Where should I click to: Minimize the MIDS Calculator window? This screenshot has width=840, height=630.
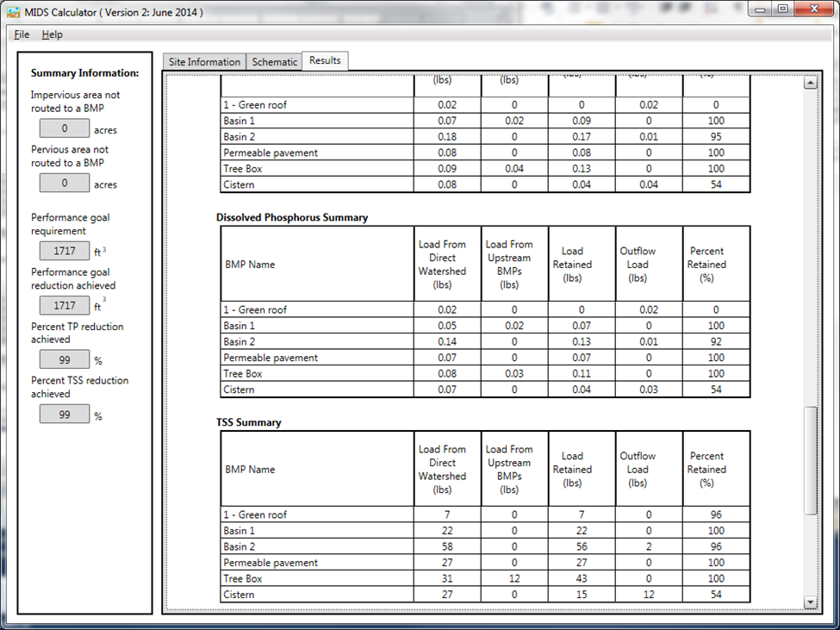coord(760,9)
